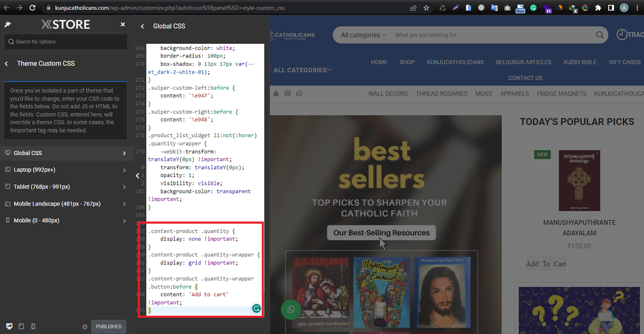Focus 'What are you looking for' search box
644x334 pixels.
pyautogui.click(x=493, y=35)
